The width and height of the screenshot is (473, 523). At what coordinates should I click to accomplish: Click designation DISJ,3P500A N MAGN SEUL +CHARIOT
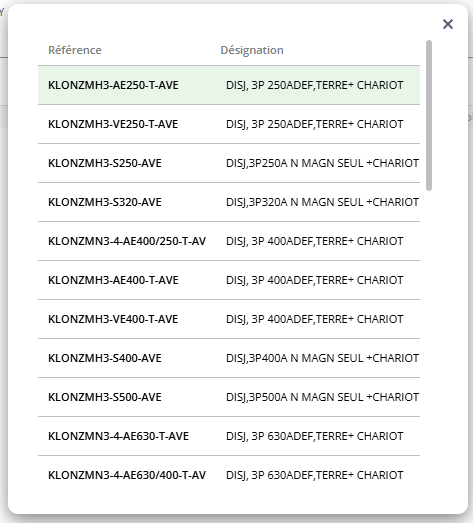coord(322,397)
